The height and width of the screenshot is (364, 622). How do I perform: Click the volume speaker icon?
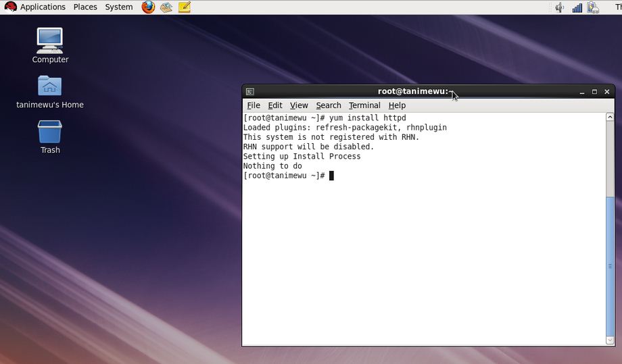click(559, 7)
